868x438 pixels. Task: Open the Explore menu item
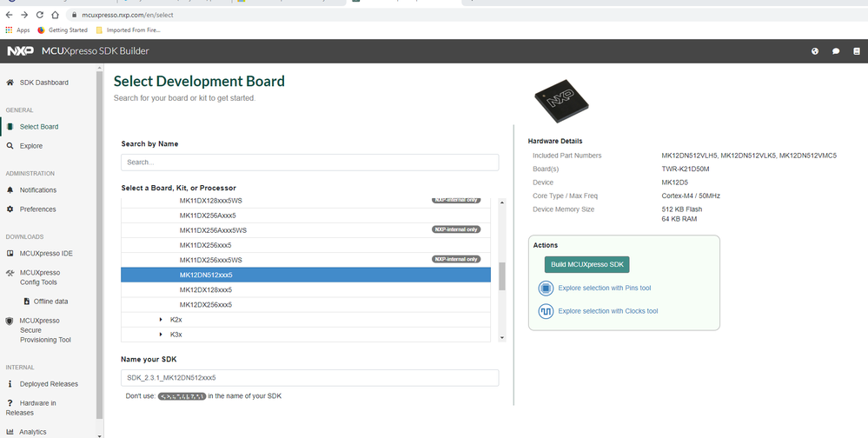(x=31, y=146)
